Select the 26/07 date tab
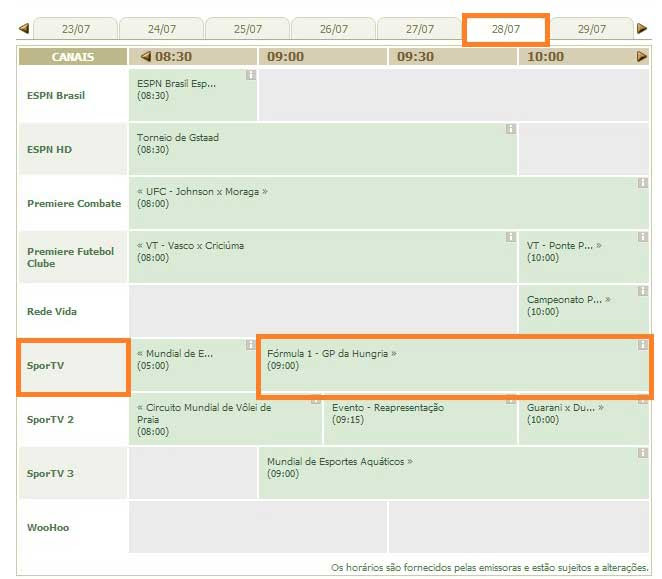Screen dimensions: 662x579 click(334, 29)
